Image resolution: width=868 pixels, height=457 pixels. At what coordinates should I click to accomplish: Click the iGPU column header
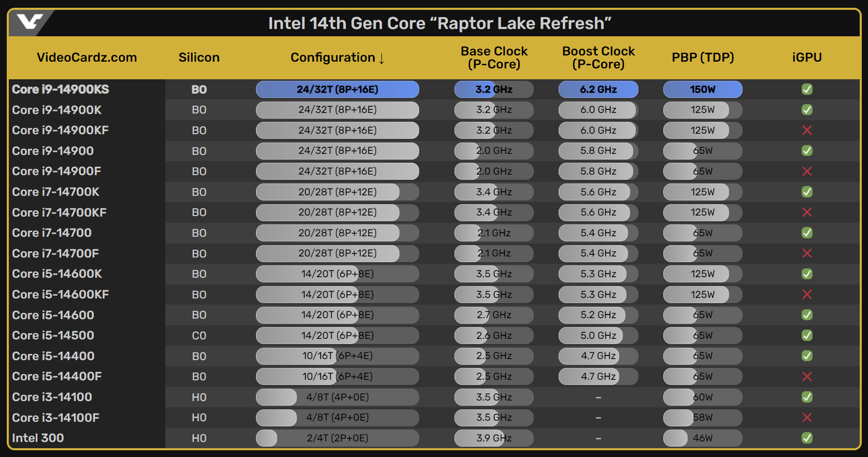(x=807, y=58)
